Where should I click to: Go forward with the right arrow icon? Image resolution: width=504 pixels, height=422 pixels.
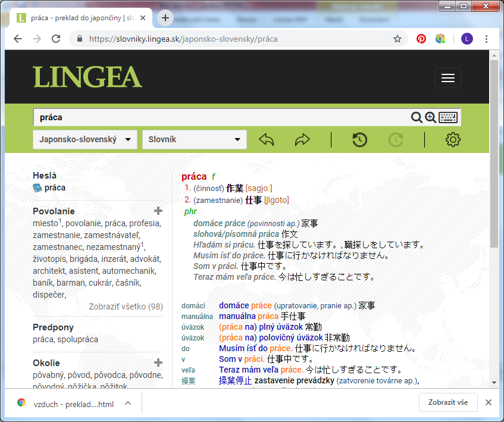tap(302, 140)
